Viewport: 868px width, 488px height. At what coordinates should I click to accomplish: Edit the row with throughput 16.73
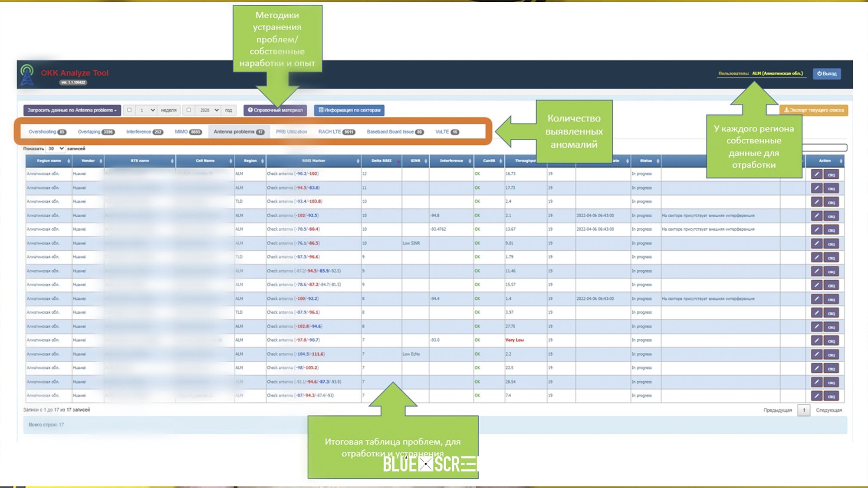[x=816, y=174]
